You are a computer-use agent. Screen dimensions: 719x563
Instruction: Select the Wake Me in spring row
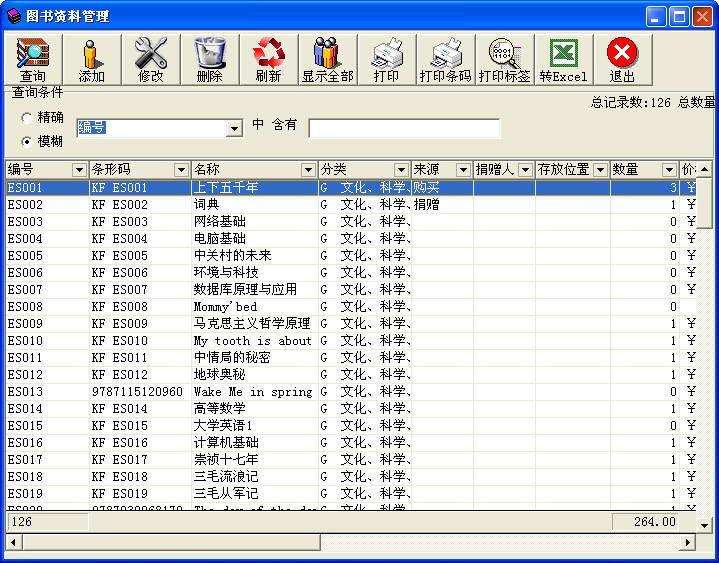351,392
